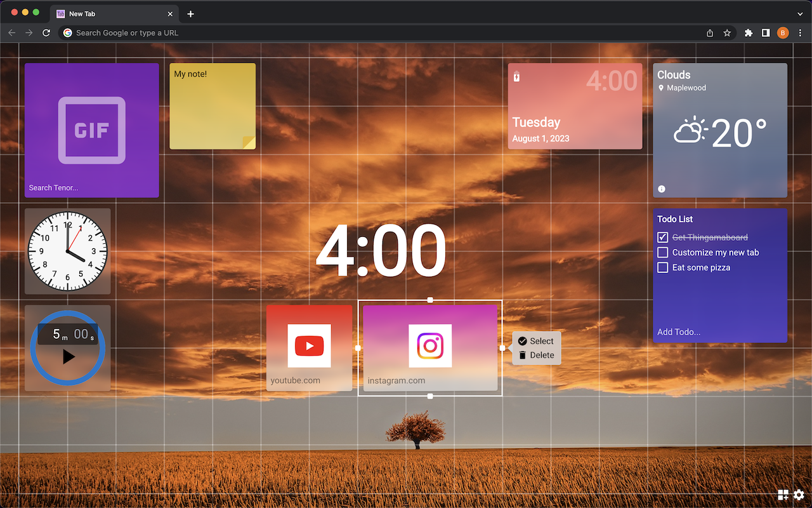Click the Clouds weather heading
This screenshot has width=812, height=508.
(x=674, y=75)
